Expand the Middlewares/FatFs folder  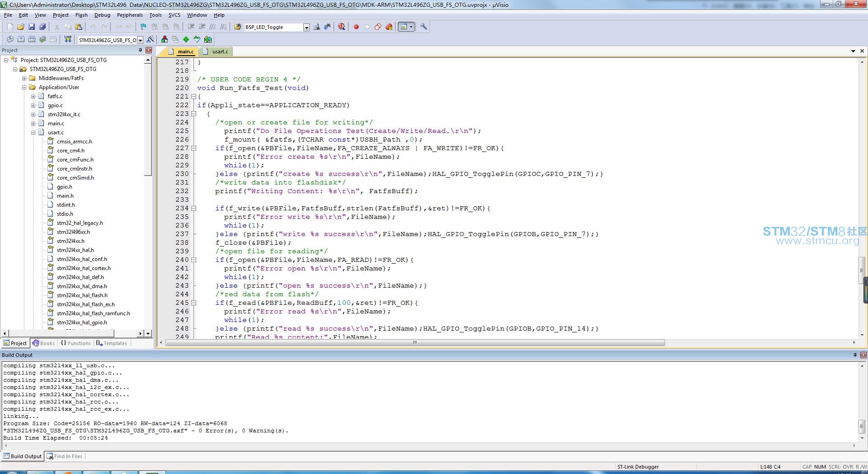coord(24,78)
